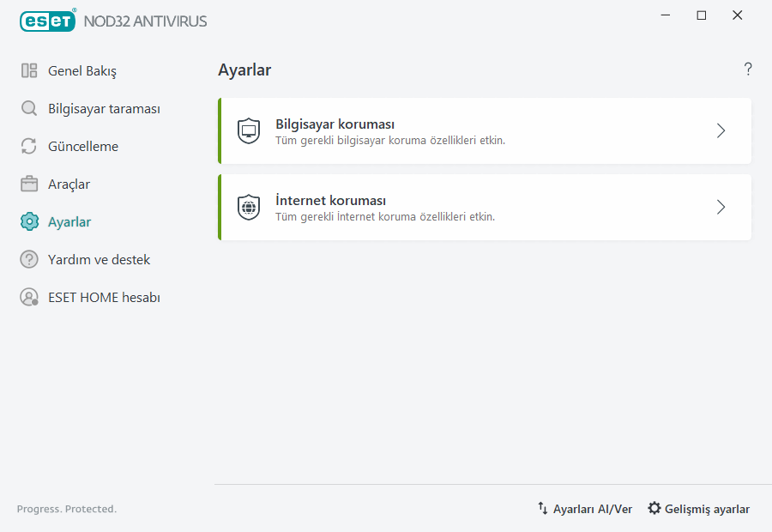Screen dimensions: 772x532
Task: Open the İnternet koruması settings card
Action: 484,207
